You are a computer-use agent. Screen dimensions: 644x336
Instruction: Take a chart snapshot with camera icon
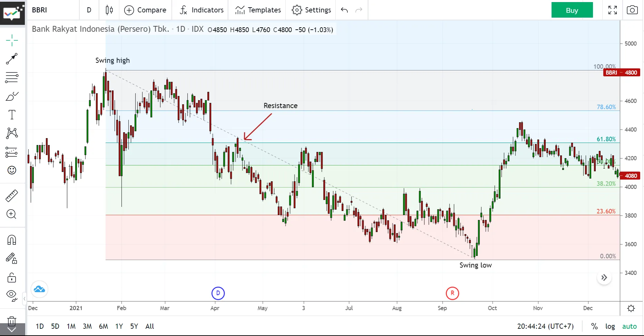[x=632, y=10]
